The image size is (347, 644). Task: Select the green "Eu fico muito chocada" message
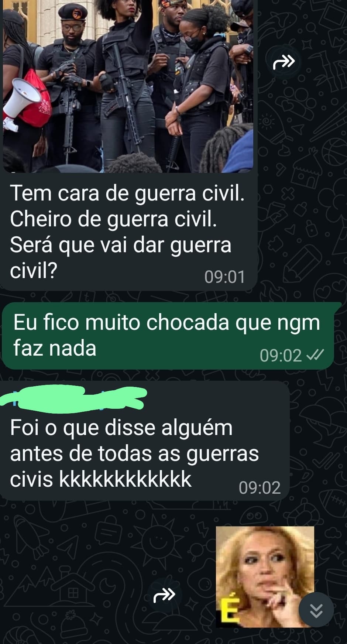[168, 335]
